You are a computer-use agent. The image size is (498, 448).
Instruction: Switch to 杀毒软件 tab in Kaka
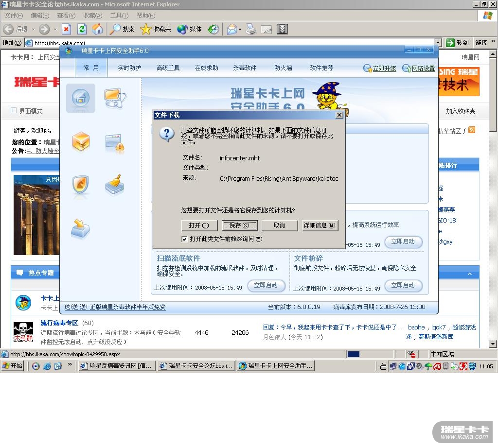pyautogui.click(x=245, y=68)
